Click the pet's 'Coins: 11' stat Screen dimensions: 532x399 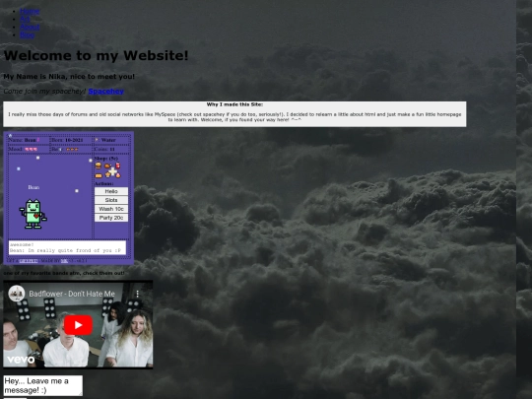[104, 149]
